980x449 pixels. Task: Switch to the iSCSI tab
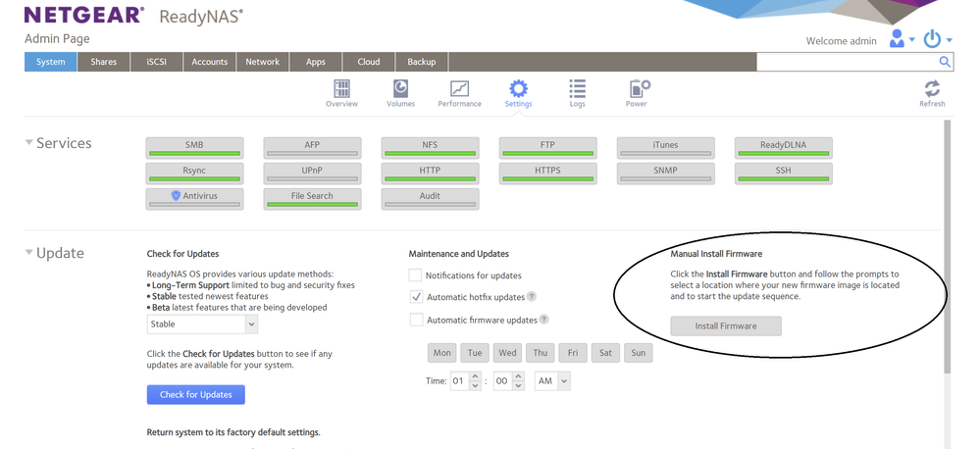157,62
